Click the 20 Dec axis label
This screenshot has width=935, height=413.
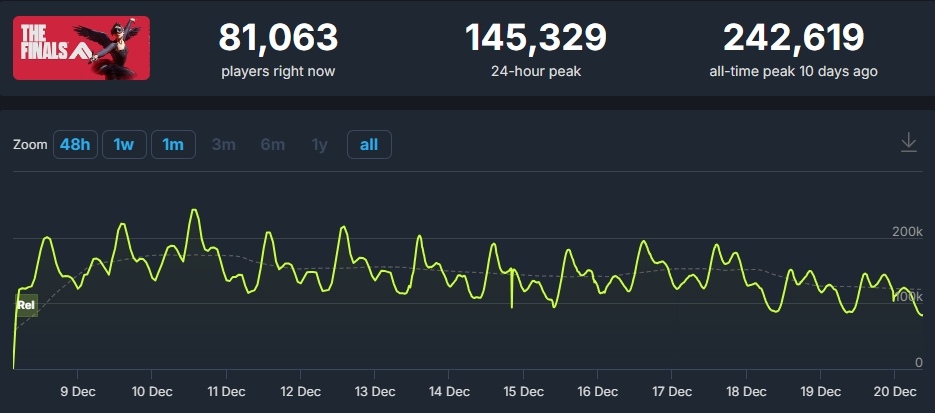tap(897, 391)
